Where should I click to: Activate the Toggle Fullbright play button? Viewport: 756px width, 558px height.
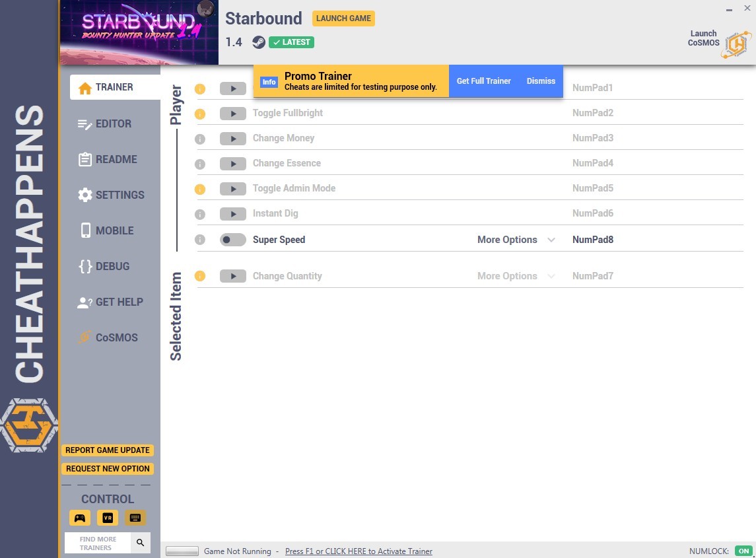pos(233,114)
